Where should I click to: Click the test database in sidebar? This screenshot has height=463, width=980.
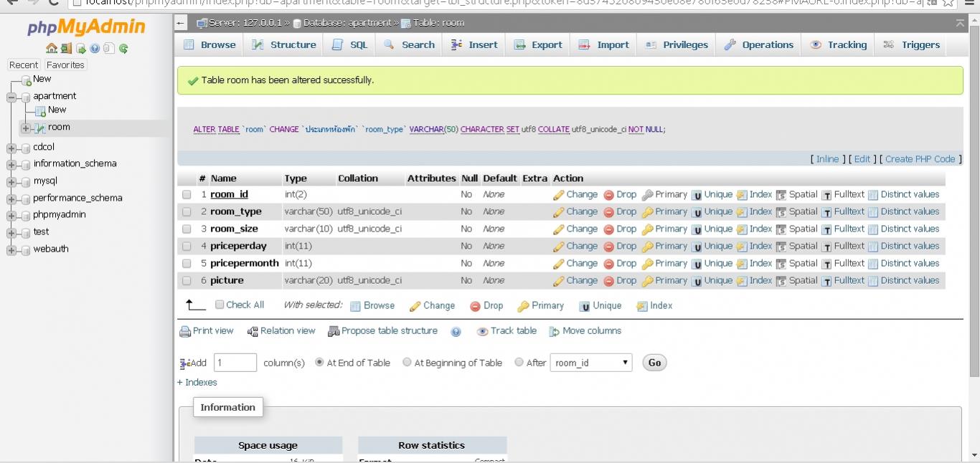41,231
